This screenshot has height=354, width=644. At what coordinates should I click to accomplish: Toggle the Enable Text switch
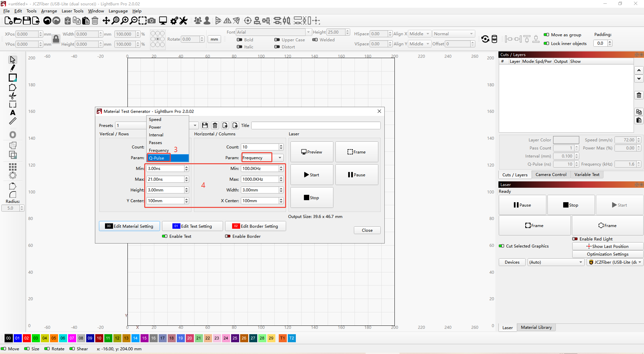pos(165,236)
